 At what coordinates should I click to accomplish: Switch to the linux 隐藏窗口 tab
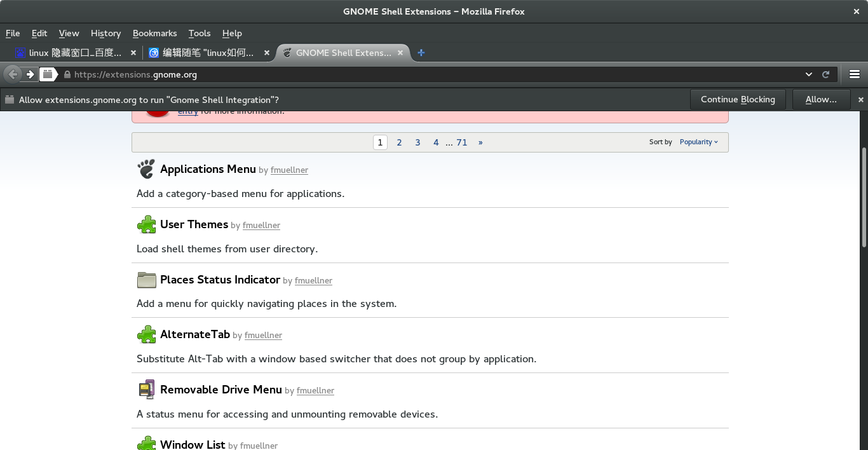(74, 53)
